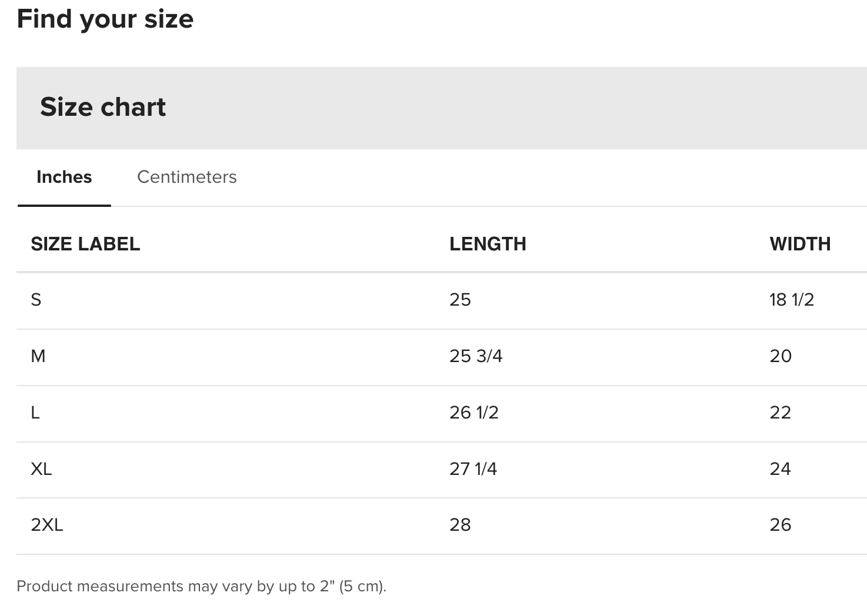Screen dimensions: 867x616
Task: Click the 25 3/4 length value
Action: 476,356
